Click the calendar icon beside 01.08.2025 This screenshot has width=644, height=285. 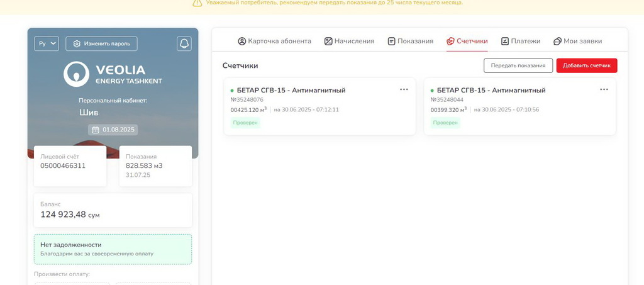coord(96,130)
